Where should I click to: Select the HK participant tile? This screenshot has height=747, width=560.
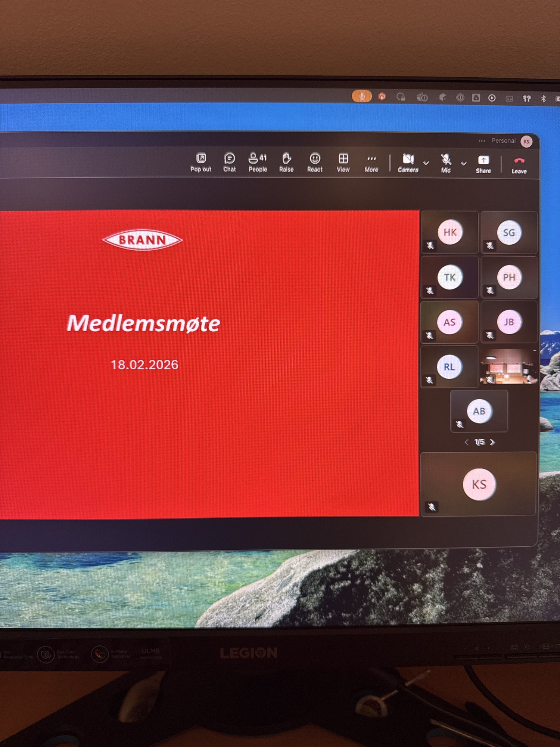[x=449, y=233]
